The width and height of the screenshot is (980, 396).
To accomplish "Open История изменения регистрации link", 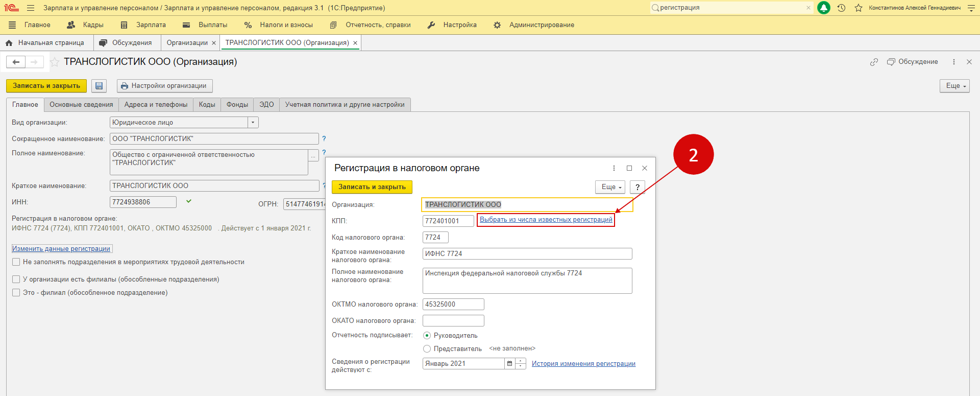I will (583, 364).
